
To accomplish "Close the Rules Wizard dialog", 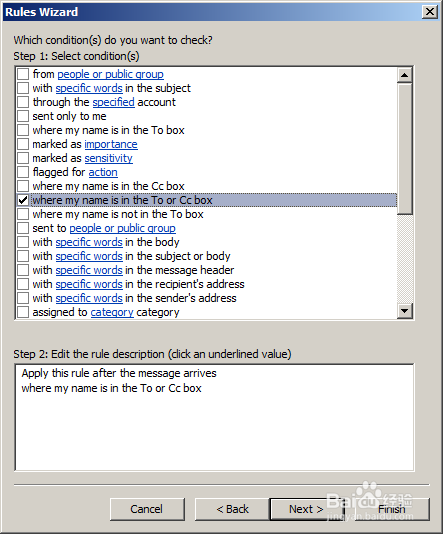I will [430, 12].
